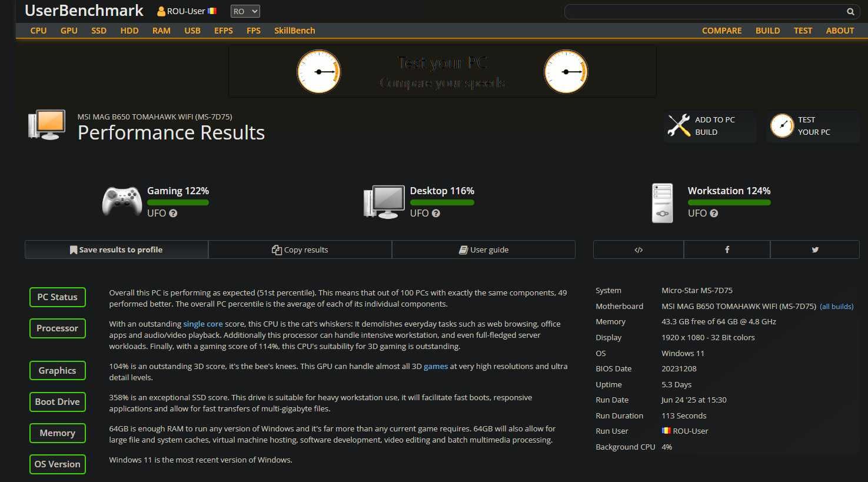Open the HDD menu

coord(129,31)
